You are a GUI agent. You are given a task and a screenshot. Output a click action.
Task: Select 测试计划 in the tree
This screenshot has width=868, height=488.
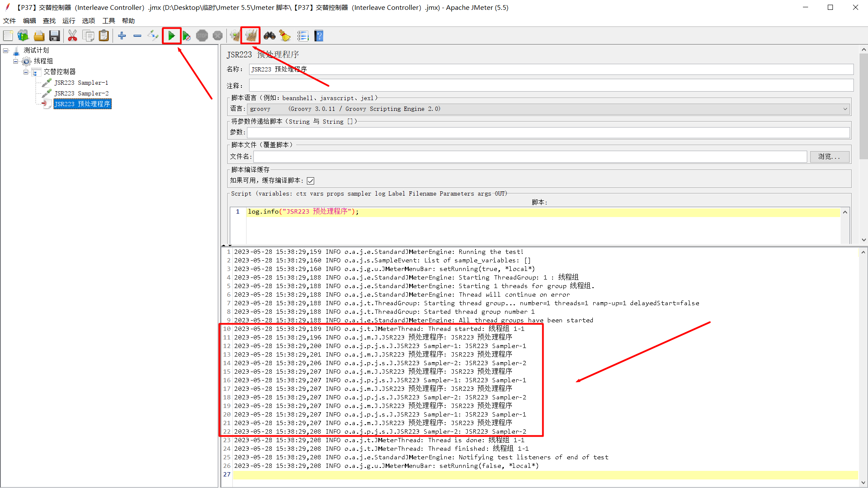[x=36, y=51]
